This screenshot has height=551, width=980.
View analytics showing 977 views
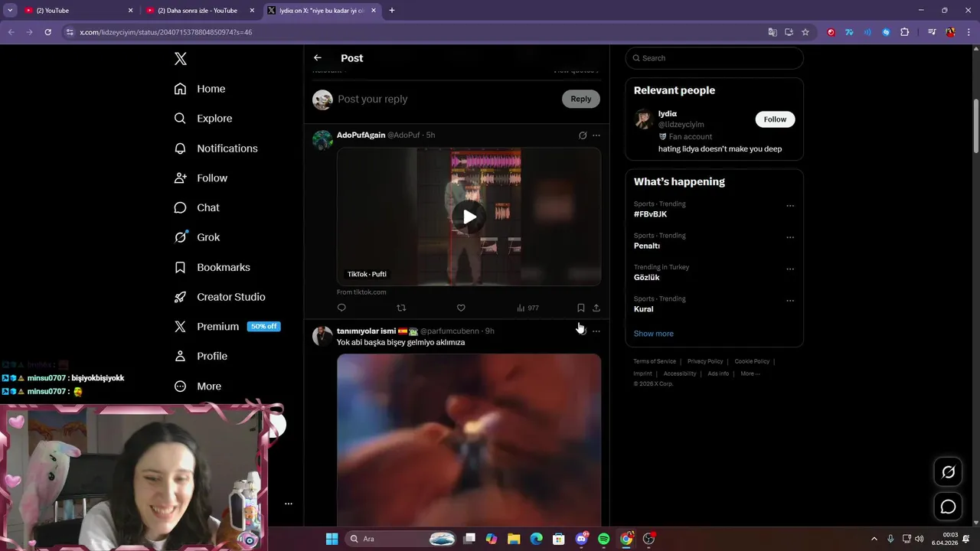[528, 308]
